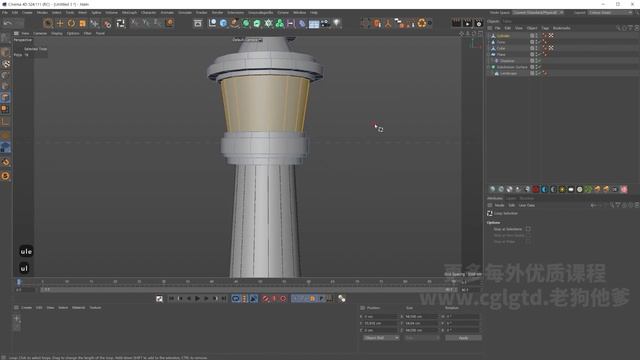The image size is (640, 360).
Task: Collapse the Plane object hierarchy
Action: pos(489,54)
